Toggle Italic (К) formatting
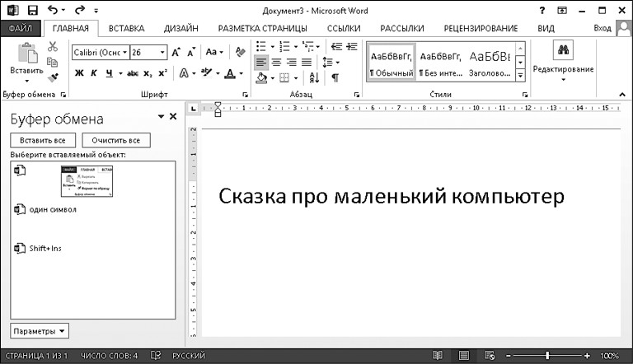 pyautogui.click(x=94, y=73)
